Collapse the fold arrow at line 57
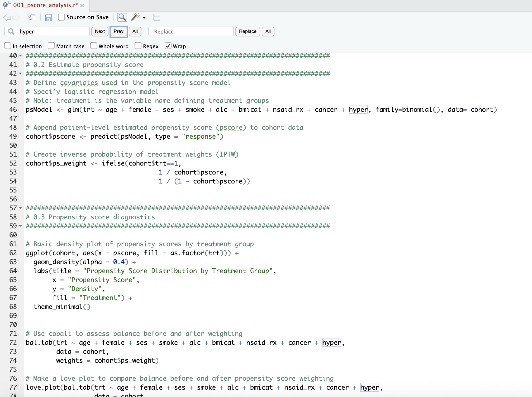 pos(20,208)
